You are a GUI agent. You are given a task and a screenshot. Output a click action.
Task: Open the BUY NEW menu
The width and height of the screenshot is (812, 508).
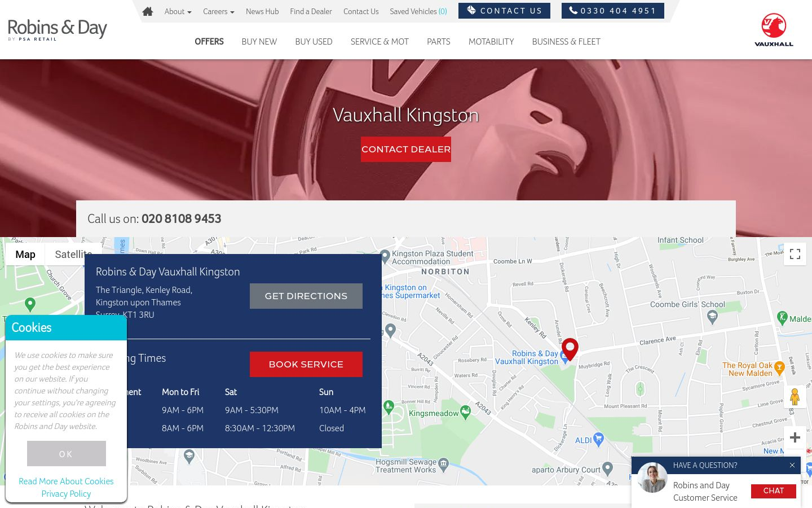[x=259, y=42]
